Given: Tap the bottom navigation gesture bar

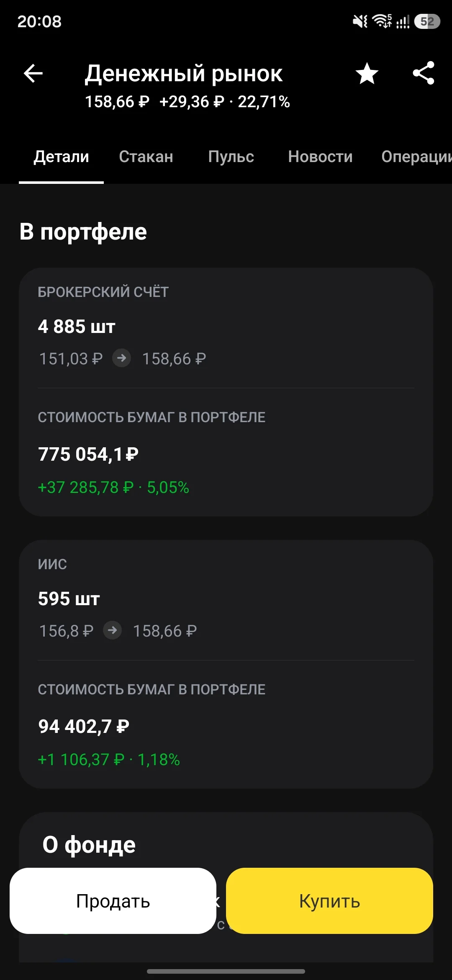Looking at the screenshot, I should (226, 971).
